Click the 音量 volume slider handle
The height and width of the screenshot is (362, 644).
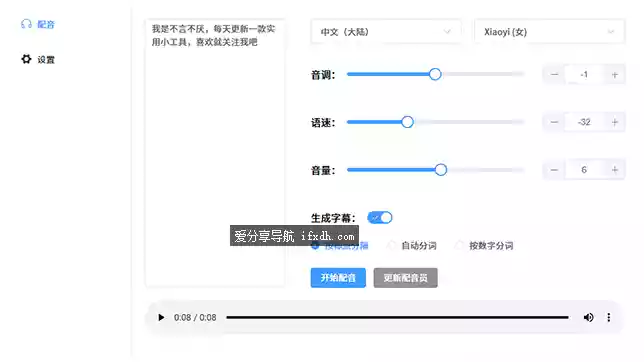click(x=441, y=170)
